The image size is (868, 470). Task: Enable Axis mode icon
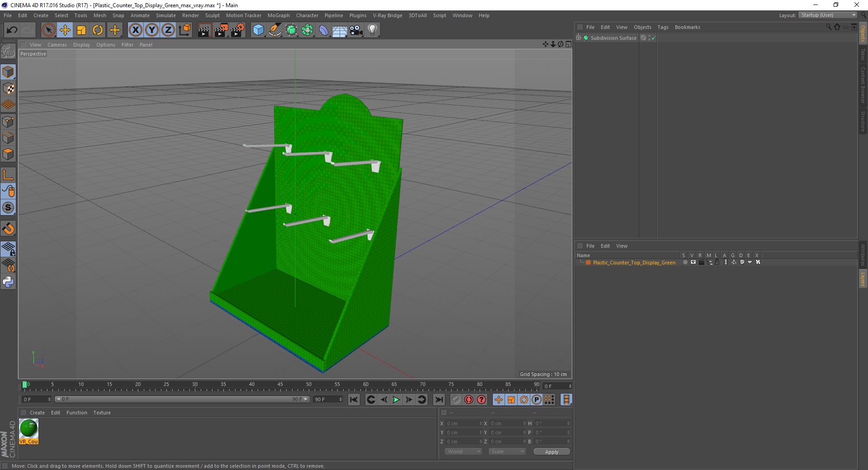click(8, 175)
